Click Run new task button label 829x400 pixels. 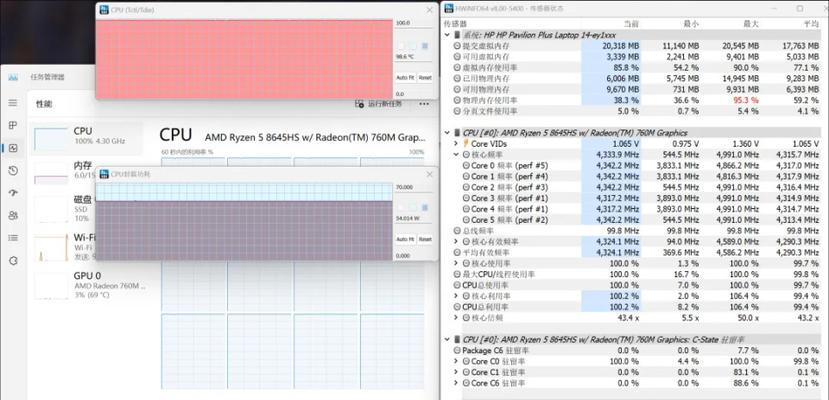click(x=384, y=104)
